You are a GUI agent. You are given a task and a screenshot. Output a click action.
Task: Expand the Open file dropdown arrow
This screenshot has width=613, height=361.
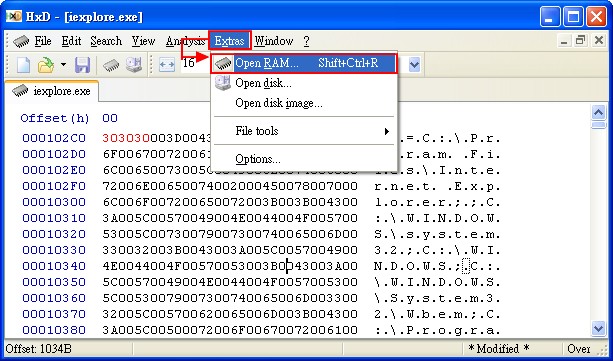[63, 65]
